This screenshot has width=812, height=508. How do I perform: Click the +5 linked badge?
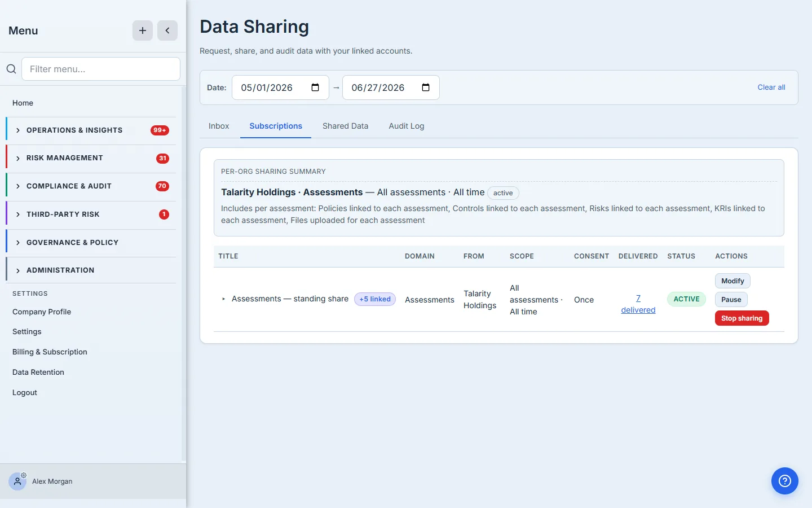pyautogui.click(x=375, y=299)
